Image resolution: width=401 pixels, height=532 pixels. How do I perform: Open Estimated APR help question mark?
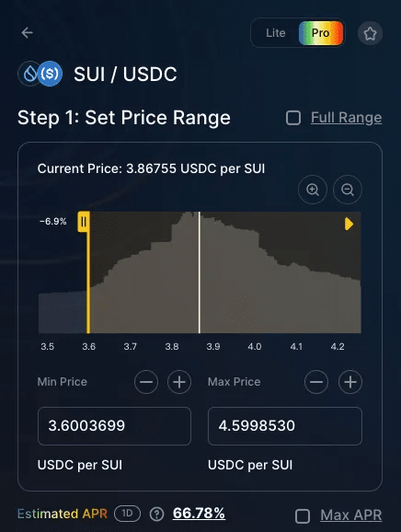(x=156, y=514)
